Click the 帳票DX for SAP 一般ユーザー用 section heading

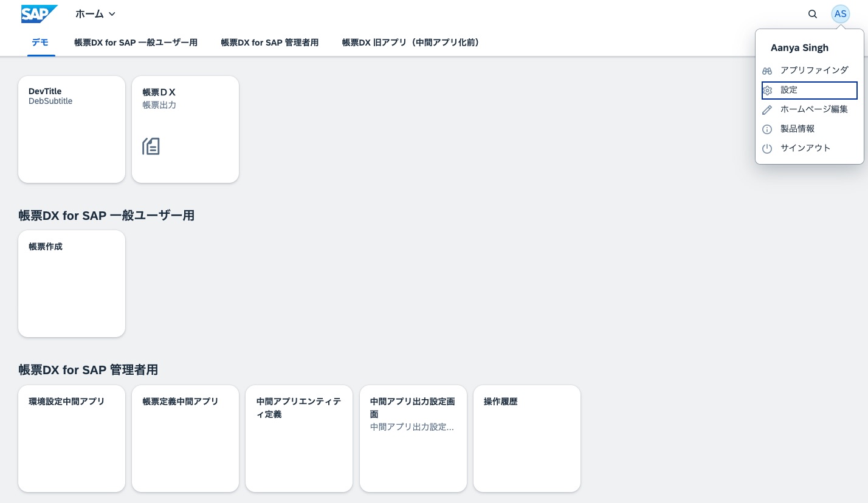106,215
